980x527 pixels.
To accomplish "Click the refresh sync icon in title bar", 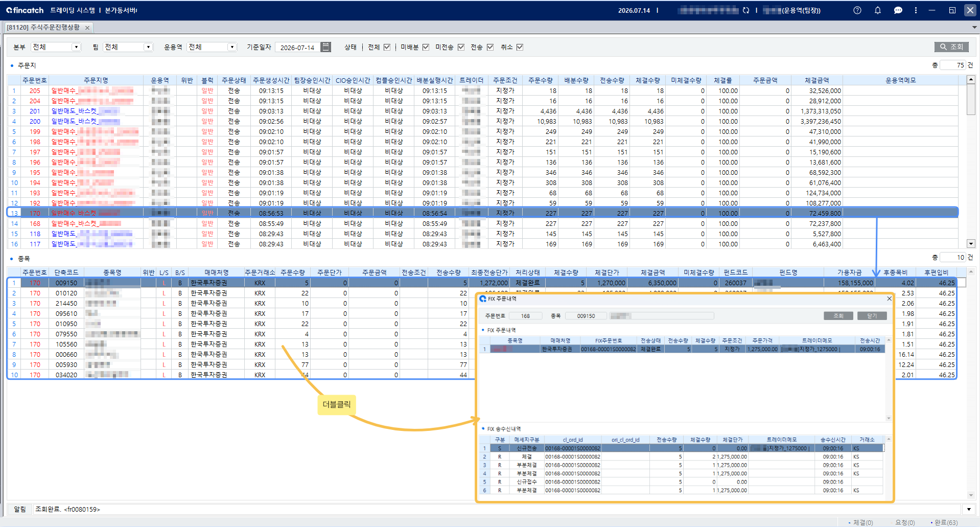I will tap(746, 10).
